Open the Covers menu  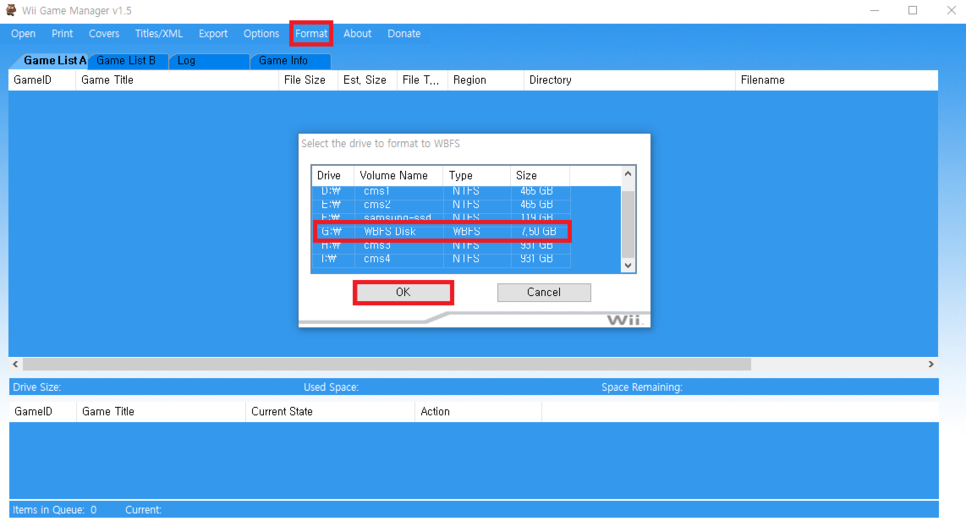coord(104,34)
